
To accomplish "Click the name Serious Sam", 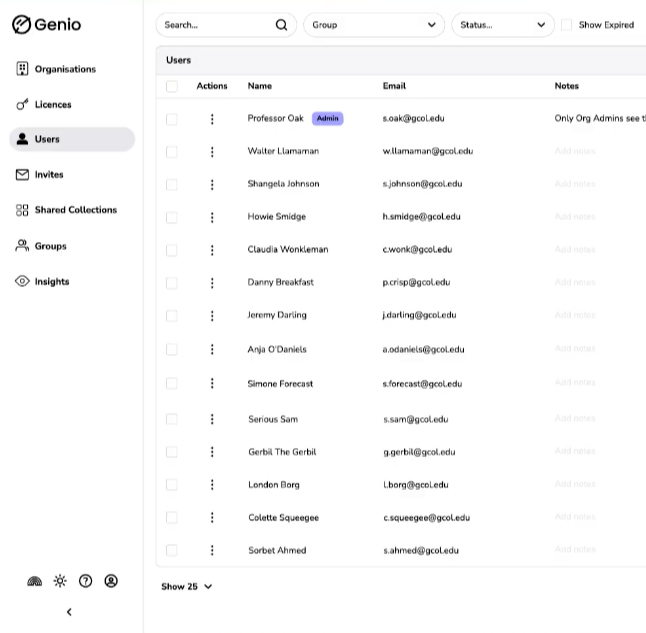I will [273, 419].
